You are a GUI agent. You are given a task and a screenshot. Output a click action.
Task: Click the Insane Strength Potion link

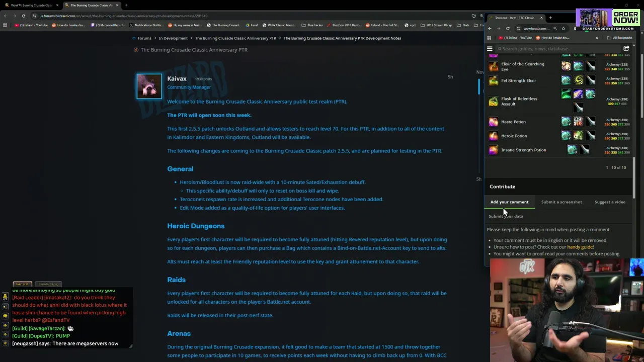point(523,150)
